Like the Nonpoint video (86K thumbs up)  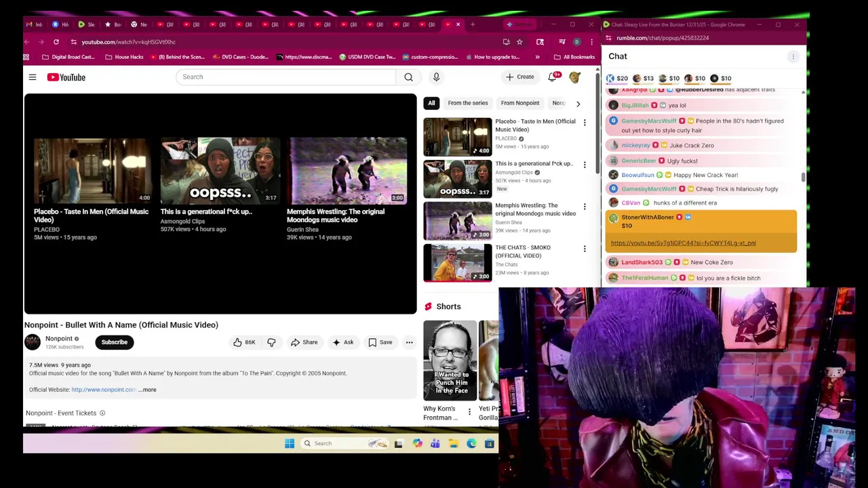[243, 342]
